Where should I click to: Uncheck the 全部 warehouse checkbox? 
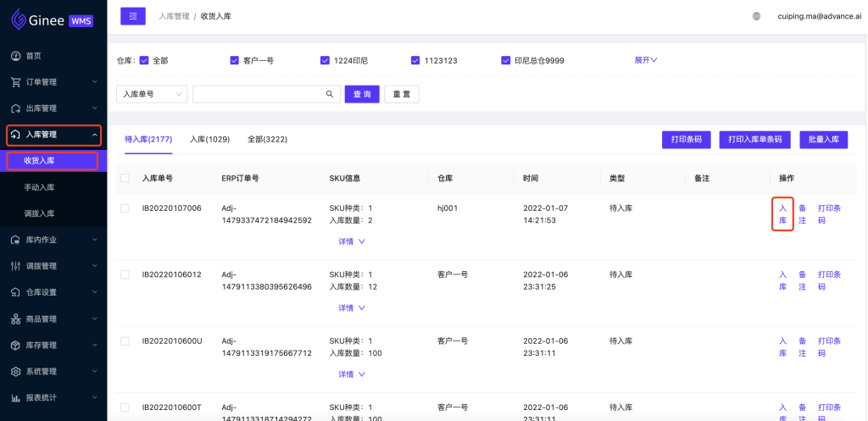[x=144, y=60]
